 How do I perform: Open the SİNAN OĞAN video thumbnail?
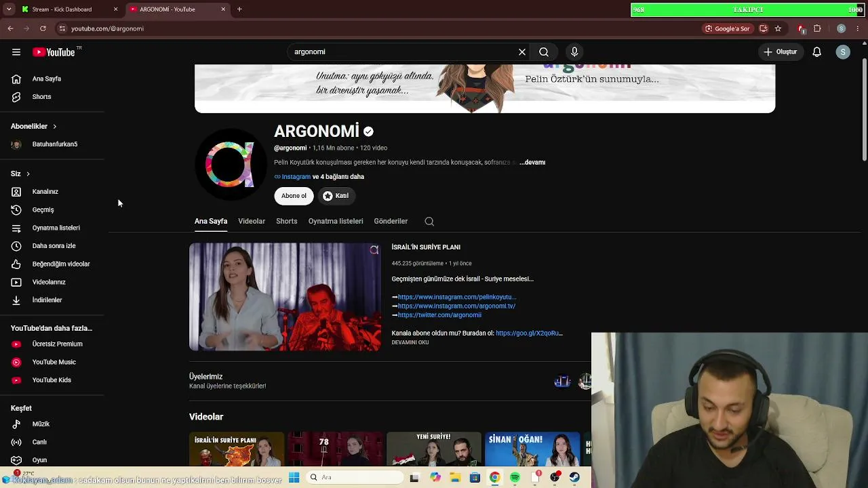point(532,449)
